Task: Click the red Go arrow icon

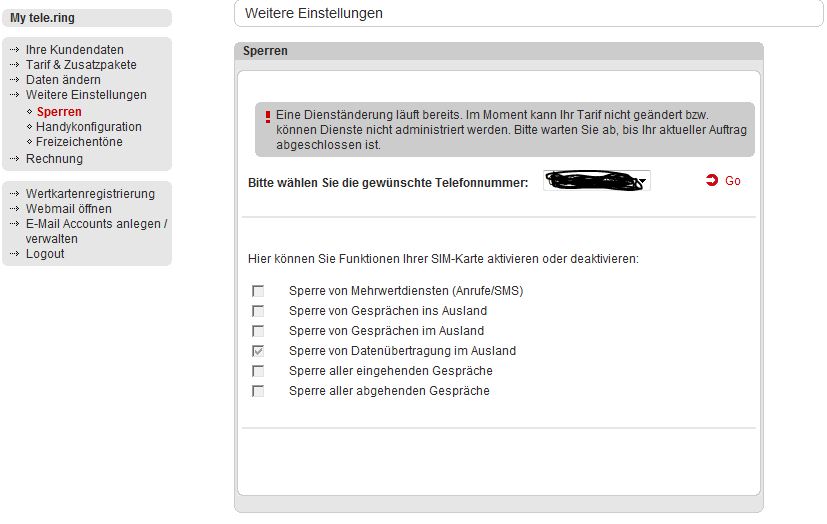Action: coord(712,181)
